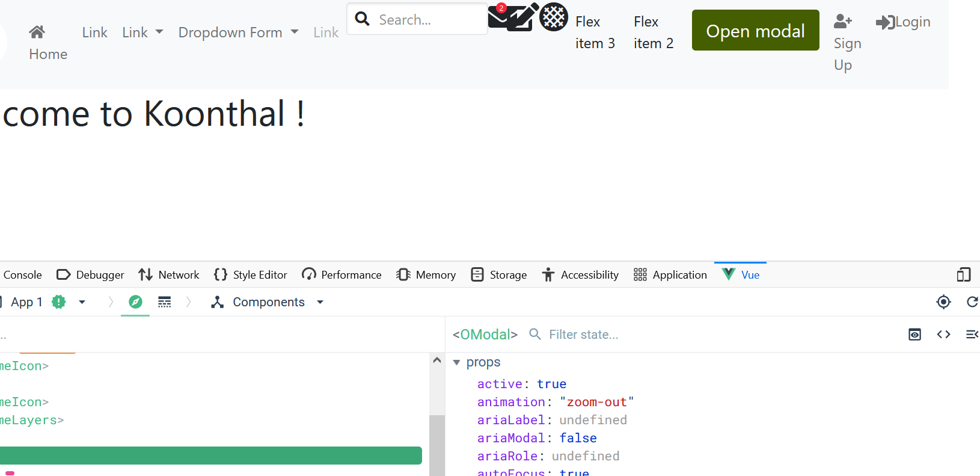
Task: Open the Application tab
Action: coord(670,275)
